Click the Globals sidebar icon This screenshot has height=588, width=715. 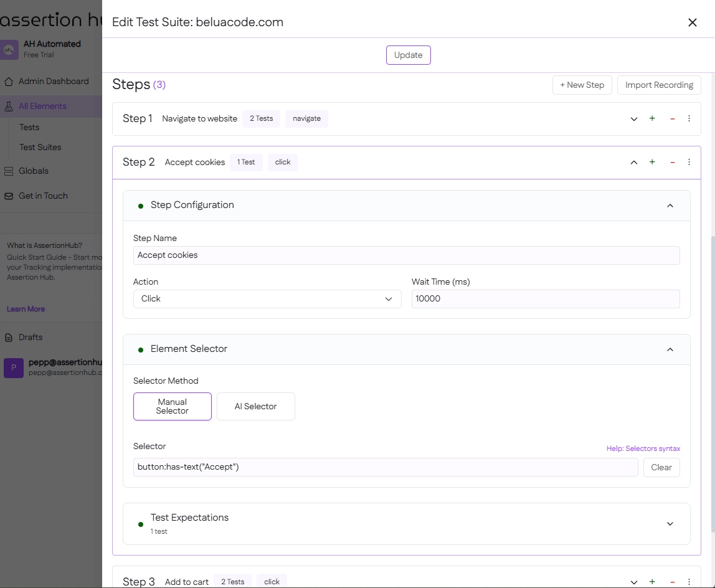9,171
